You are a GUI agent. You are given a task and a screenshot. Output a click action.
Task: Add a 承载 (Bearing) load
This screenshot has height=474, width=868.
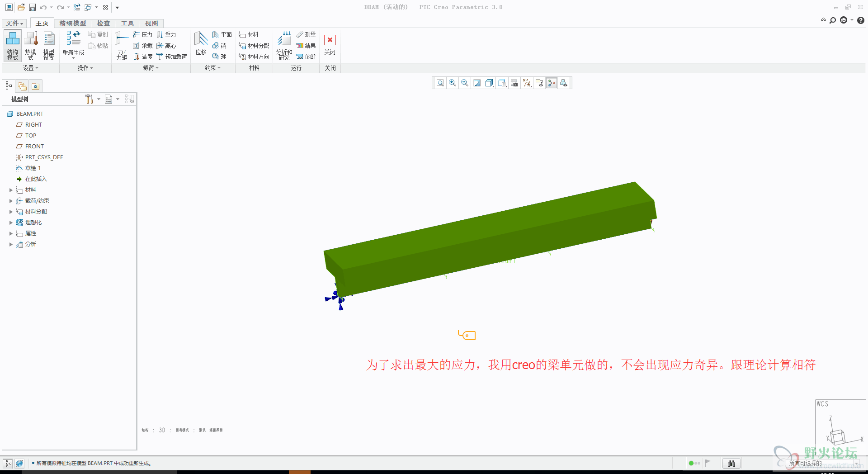click(142, 46)
